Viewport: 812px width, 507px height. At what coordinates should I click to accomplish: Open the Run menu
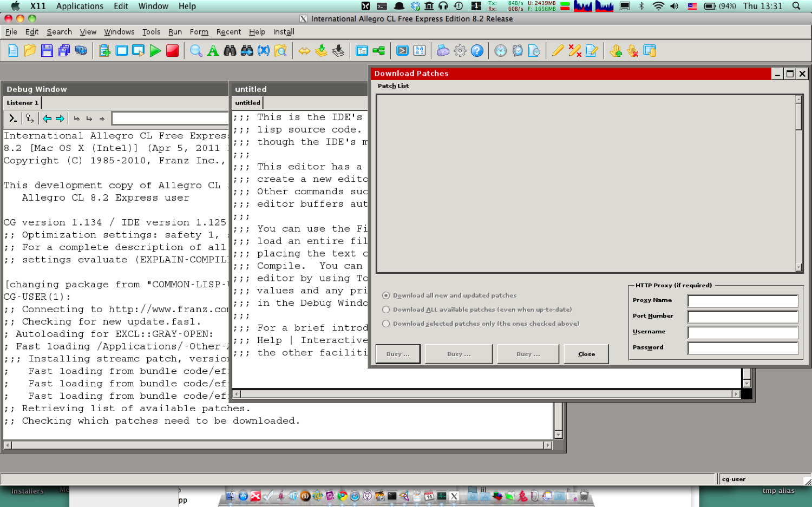(x=175, y=32)
